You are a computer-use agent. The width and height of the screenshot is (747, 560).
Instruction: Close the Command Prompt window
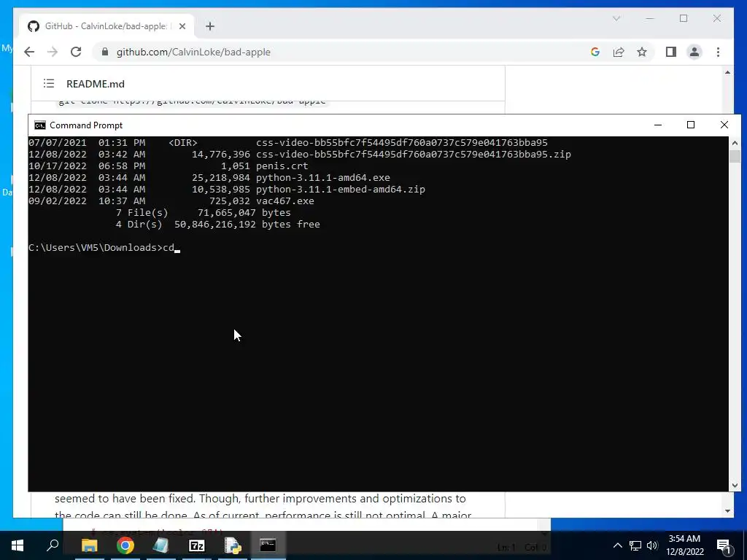click(x=724, y=125)
